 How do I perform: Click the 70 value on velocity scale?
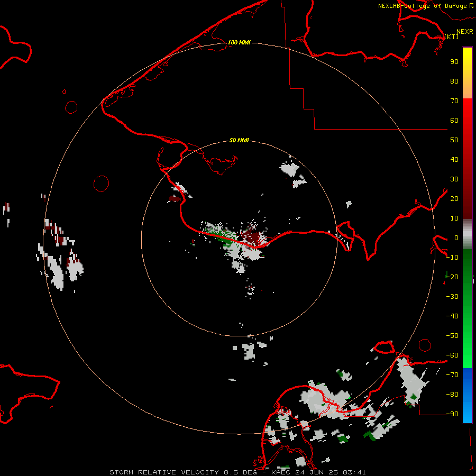tap(454, 101)
